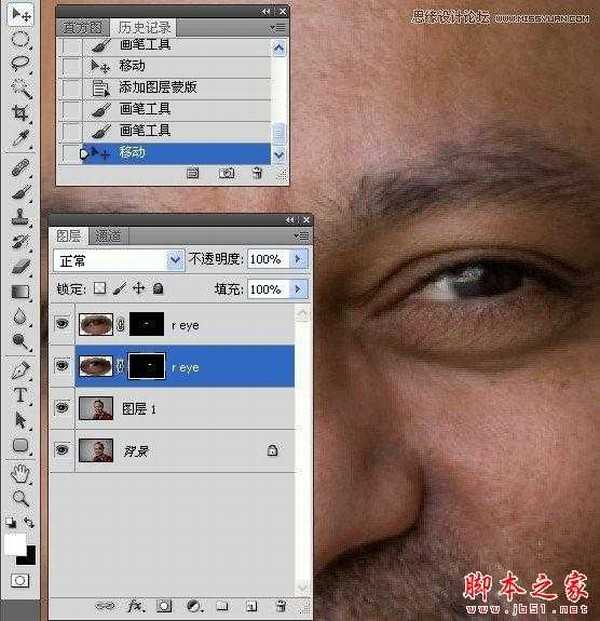Toggle lock image pixels
This screenshot has width=600, height=621.
[120, 288]
